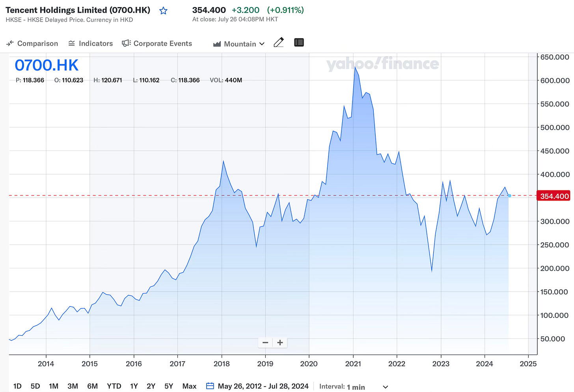Expand the Interval 1 min dropdown
This screenshot has width=574, height=392.
tap(354, 387)
